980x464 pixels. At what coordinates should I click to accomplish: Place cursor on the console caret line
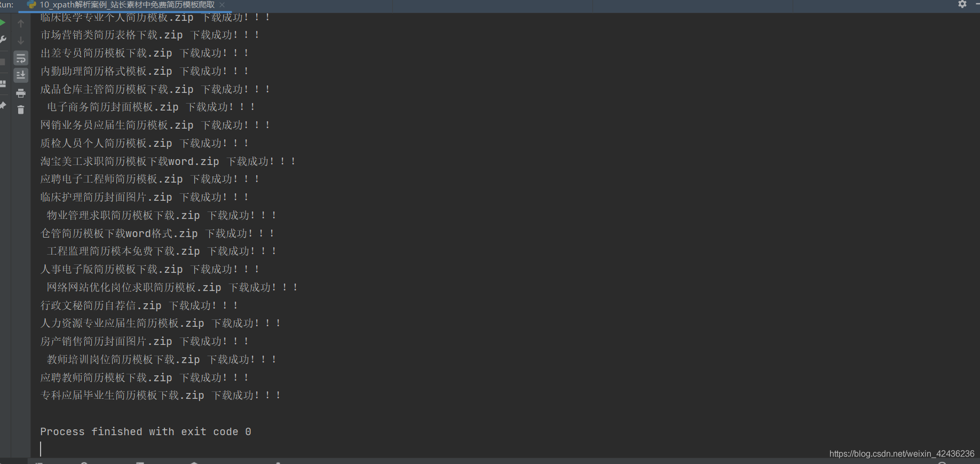41,449
